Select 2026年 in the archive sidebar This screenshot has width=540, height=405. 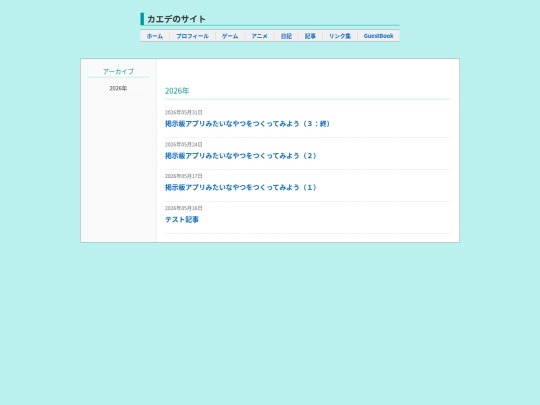click(118, 89)
